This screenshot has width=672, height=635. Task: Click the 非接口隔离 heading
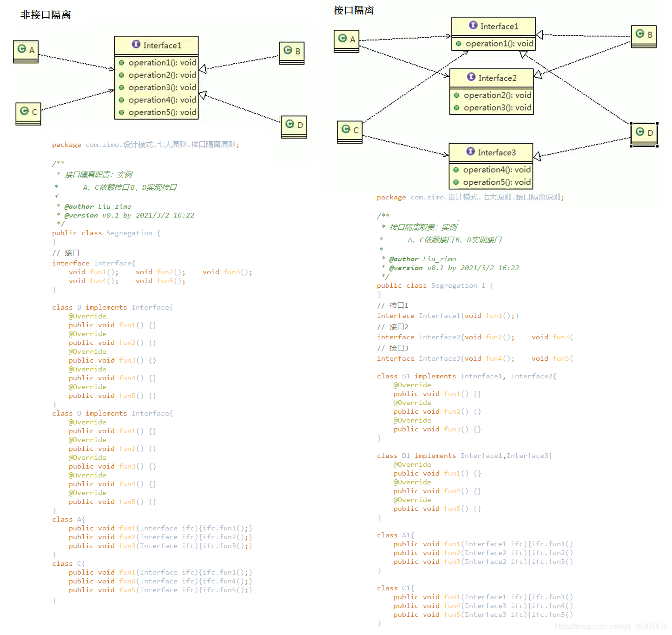click(46, 15)
